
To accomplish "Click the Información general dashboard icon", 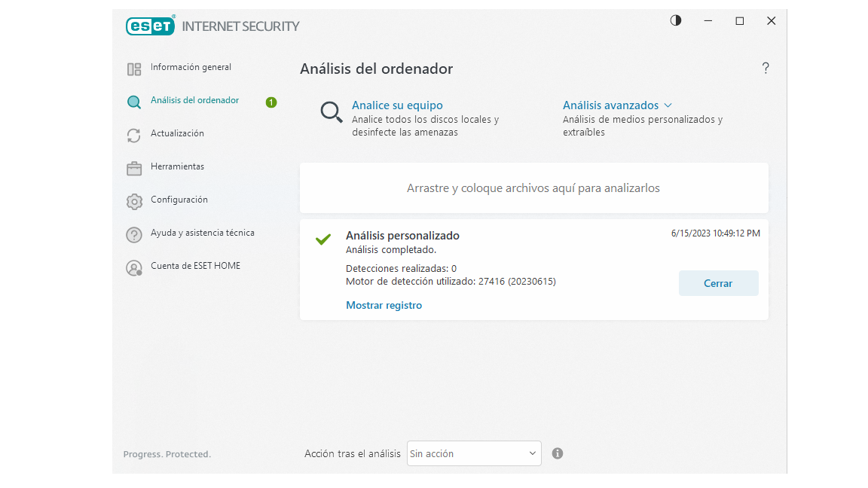I will [134, 69].
